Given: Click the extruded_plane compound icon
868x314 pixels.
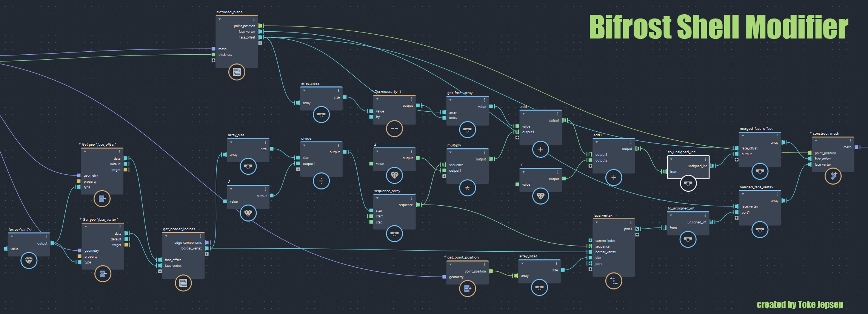Looking at the screenshot, I should point(237,72).
